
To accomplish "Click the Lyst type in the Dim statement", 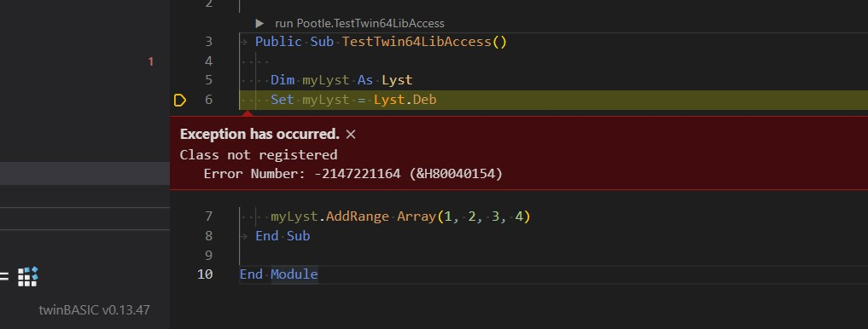I will (x=397, y=80).
